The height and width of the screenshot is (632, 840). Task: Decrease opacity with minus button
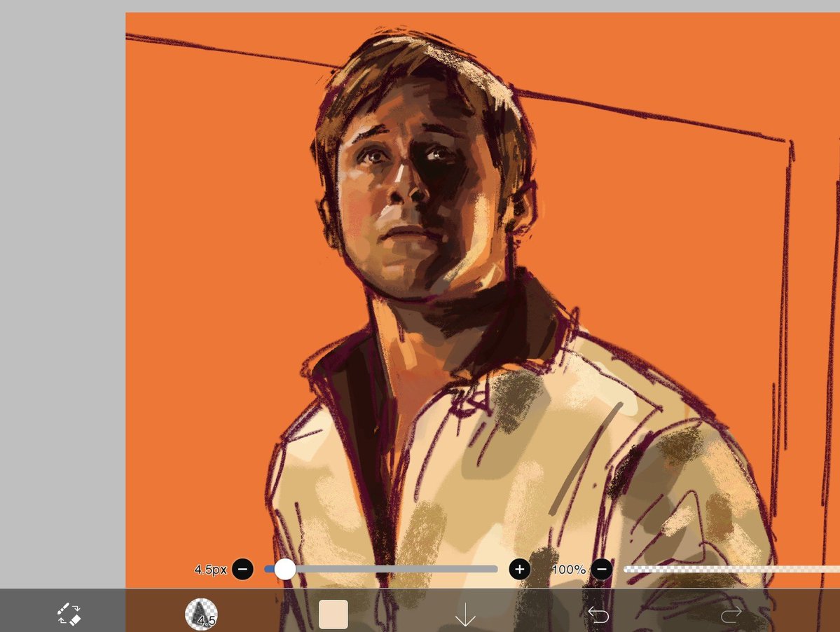point(602,569)
